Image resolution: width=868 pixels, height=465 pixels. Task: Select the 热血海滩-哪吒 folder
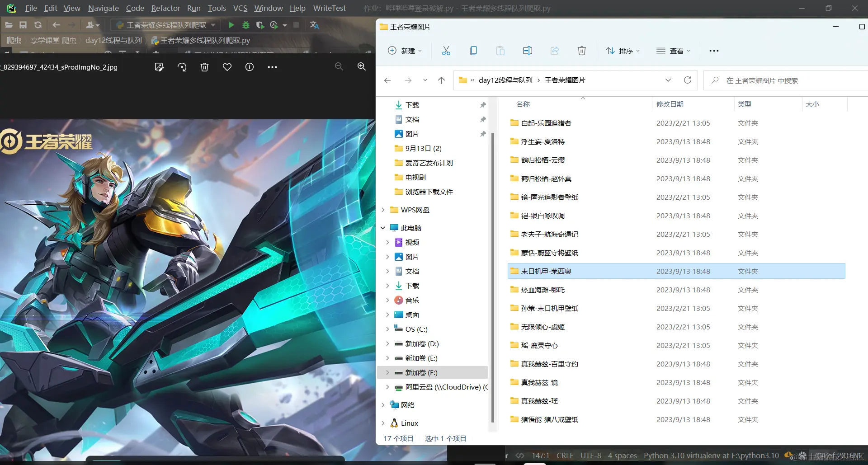tap(676, 290)
